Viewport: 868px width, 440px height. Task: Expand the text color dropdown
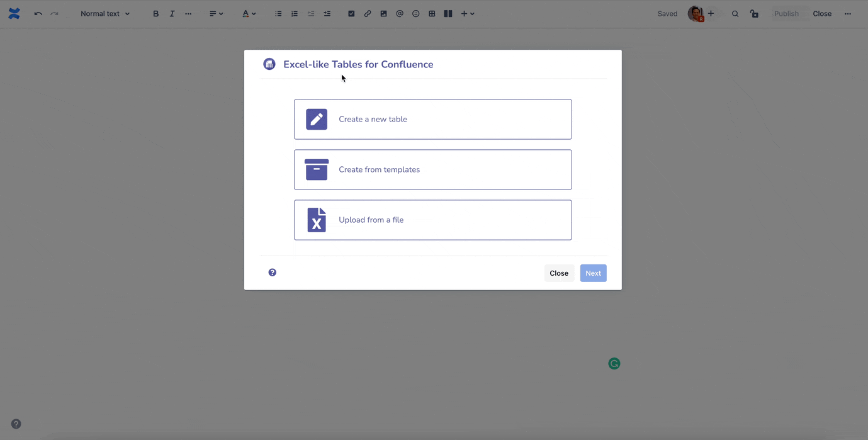(x=249, y=14)
